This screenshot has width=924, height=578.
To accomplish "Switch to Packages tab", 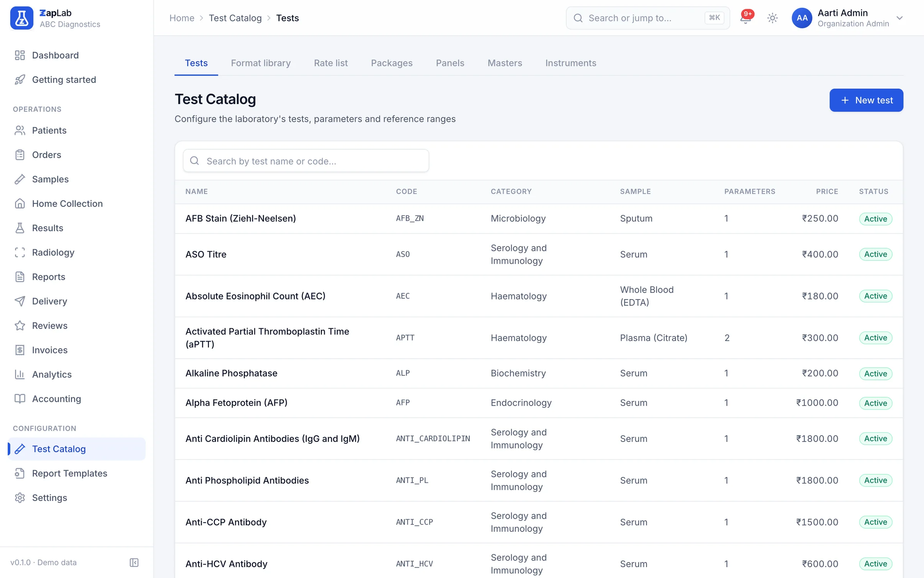I will click(392, 63).
